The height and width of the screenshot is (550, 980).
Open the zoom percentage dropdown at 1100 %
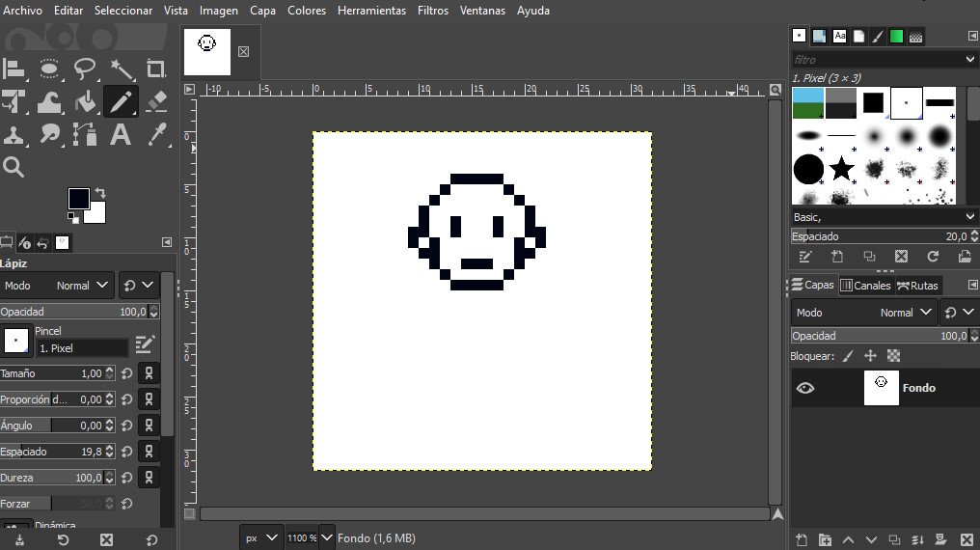click(x=327, y=537)
